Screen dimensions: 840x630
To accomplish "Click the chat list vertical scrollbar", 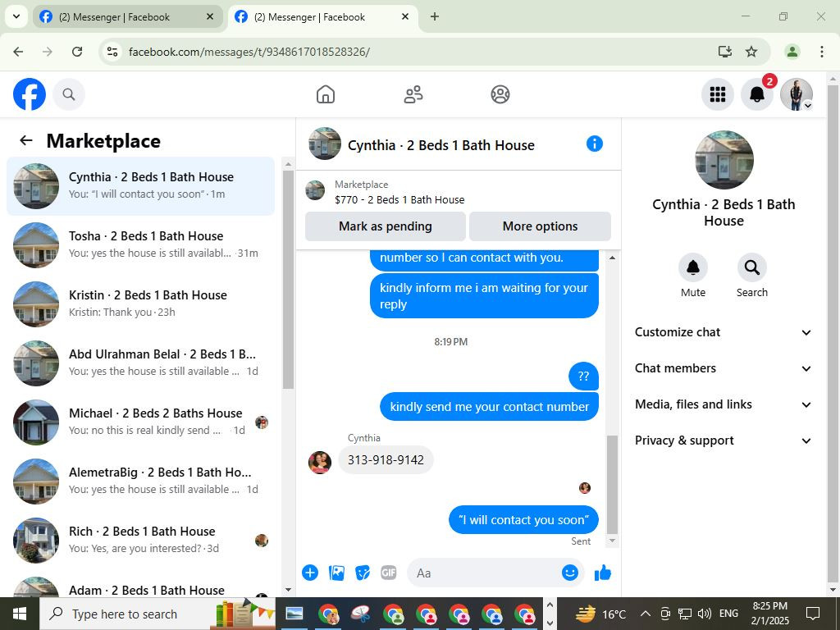I will tap(288, 279).
